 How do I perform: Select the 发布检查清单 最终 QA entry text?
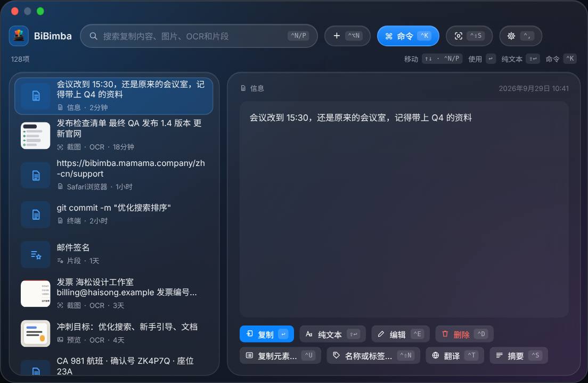129,128
